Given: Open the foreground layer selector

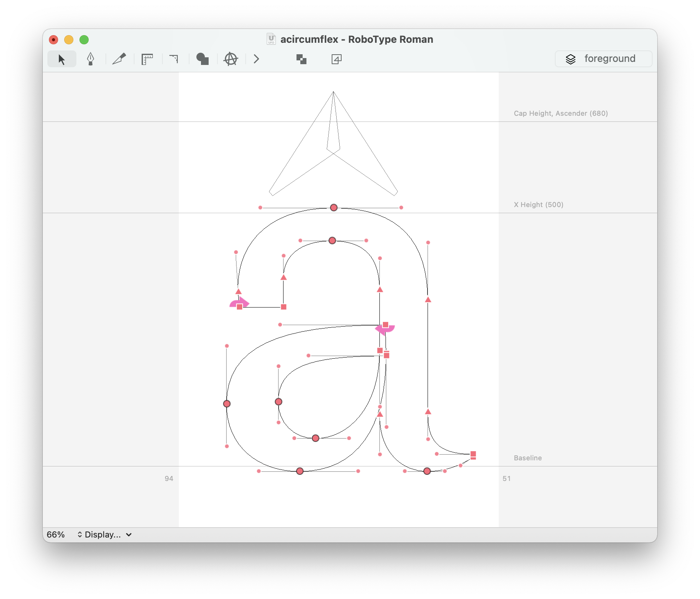Looking at the screenshot, I should (x=603, y=59).
